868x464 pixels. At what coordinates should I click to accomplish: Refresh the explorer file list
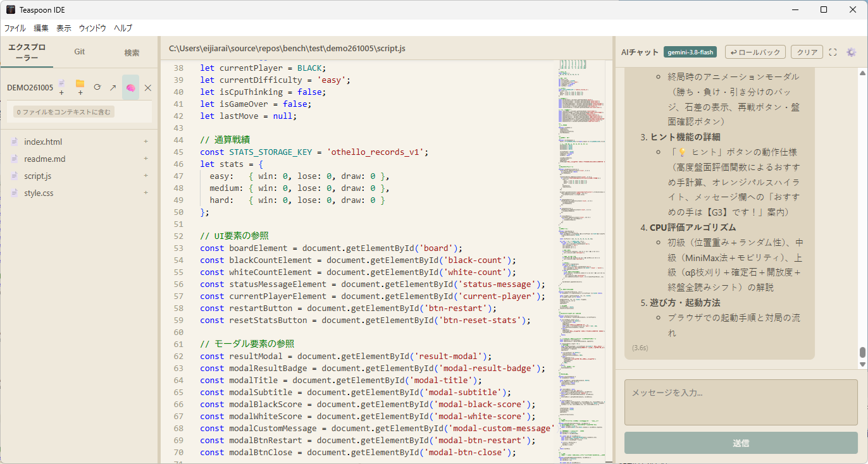tap(97, 88)
